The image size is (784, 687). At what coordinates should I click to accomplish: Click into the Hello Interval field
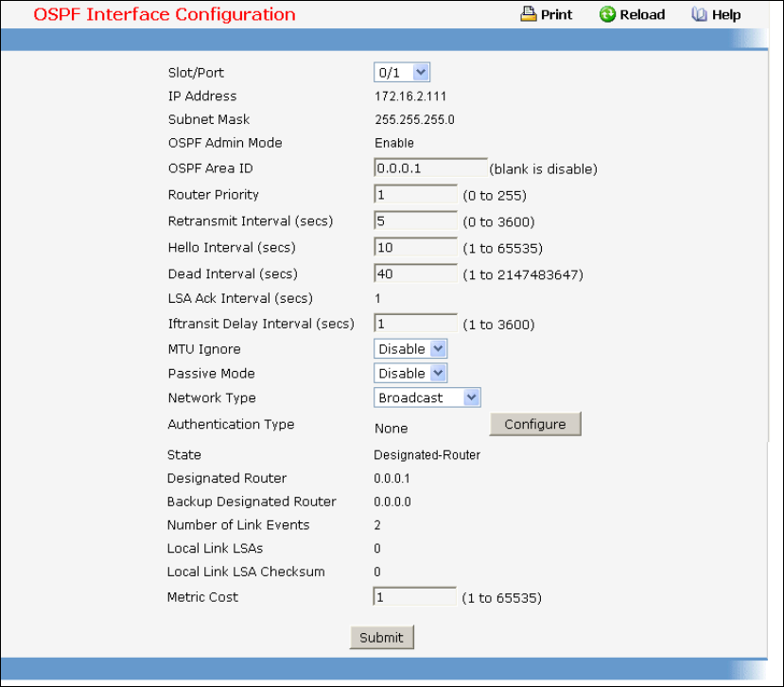click(x=415, y=248)
